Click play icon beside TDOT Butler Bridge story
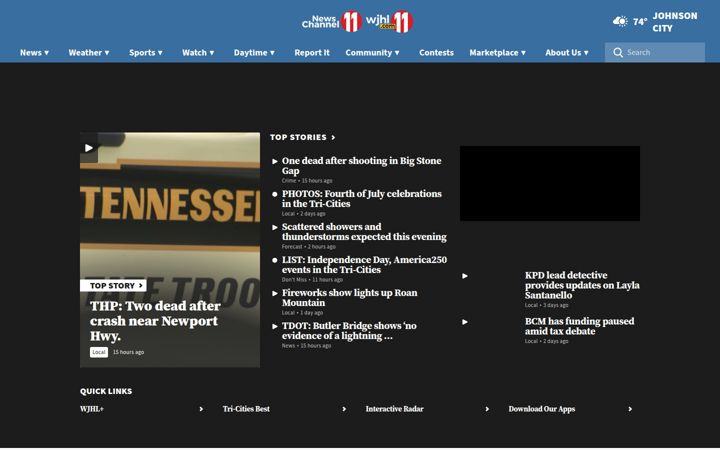720x450 pixels. (x=275, y=326)
